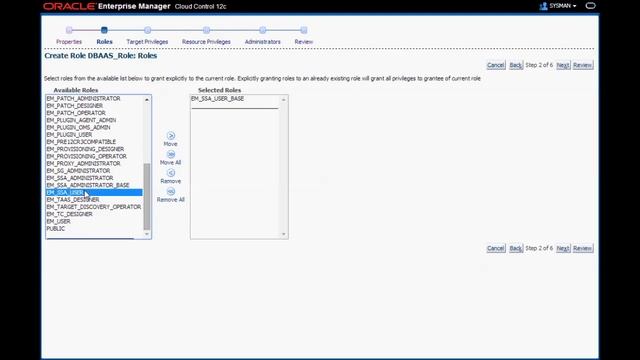The width and height of the screenshot is (640, 360).
Task: Click Available Roles list scroll-up arrow
Action: 147,100
